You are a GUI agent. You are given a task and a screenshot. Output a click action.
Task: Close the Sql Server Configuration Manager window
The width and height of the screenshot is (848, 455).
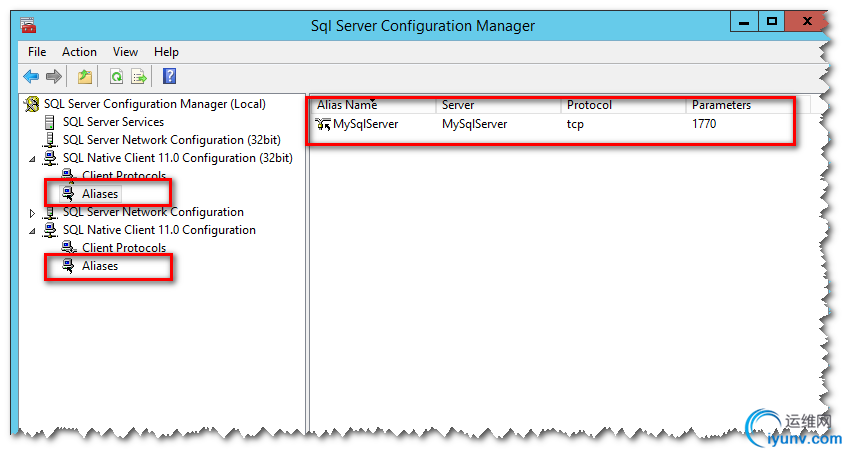pyautogui.click(x=807, y=22)
